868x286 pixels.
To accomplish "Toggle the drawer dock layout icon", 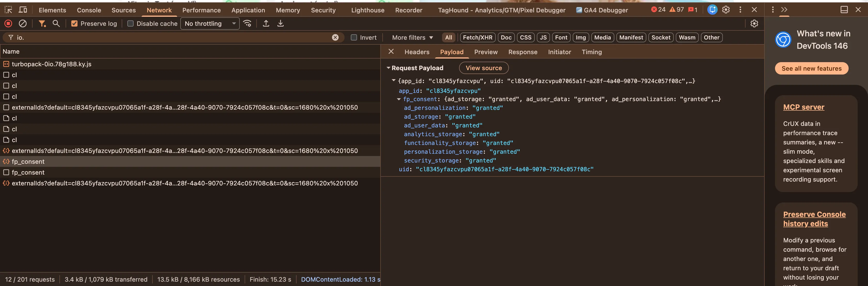I will tap(844, 10).
